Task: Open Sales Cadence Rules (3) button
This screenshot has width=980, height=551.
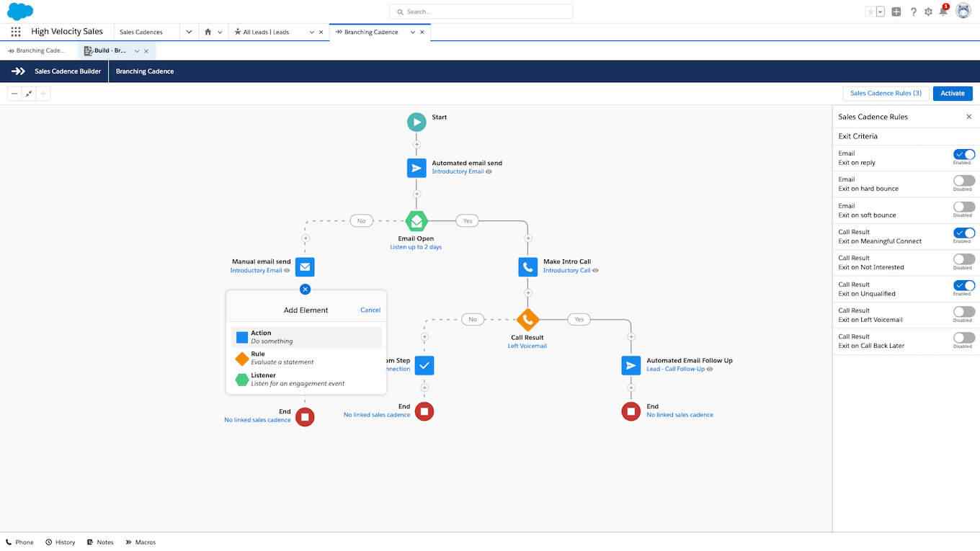Action: click(886, 94)
